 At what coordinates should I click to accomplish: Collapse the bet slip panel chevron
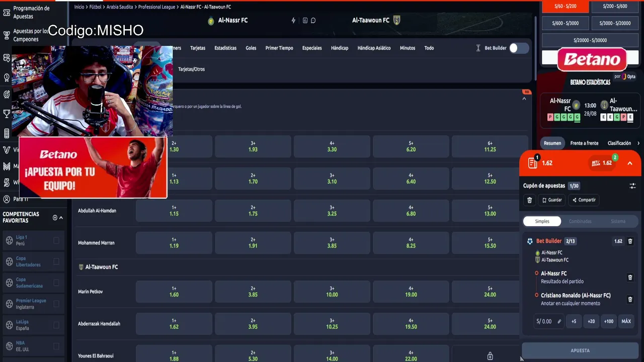click(x=629, y=163)
